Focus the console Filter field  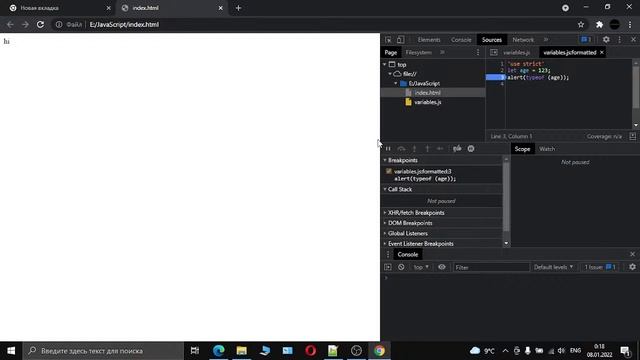pos(491,267)
